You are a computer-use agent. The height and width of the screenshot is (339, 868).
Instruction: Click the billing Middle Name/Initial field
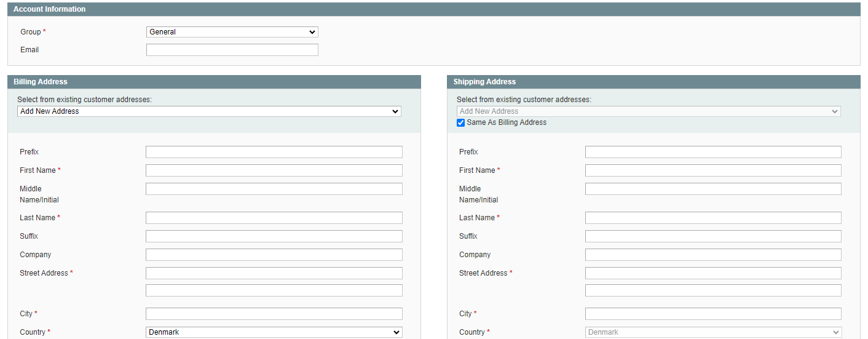pos(274,189)
